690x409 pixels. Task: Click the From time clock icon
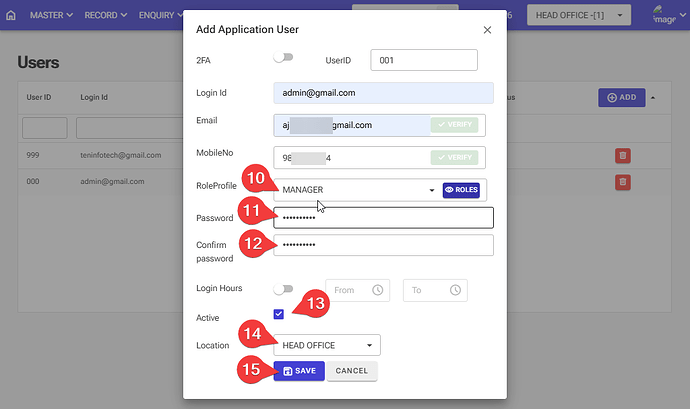point(378,290)
